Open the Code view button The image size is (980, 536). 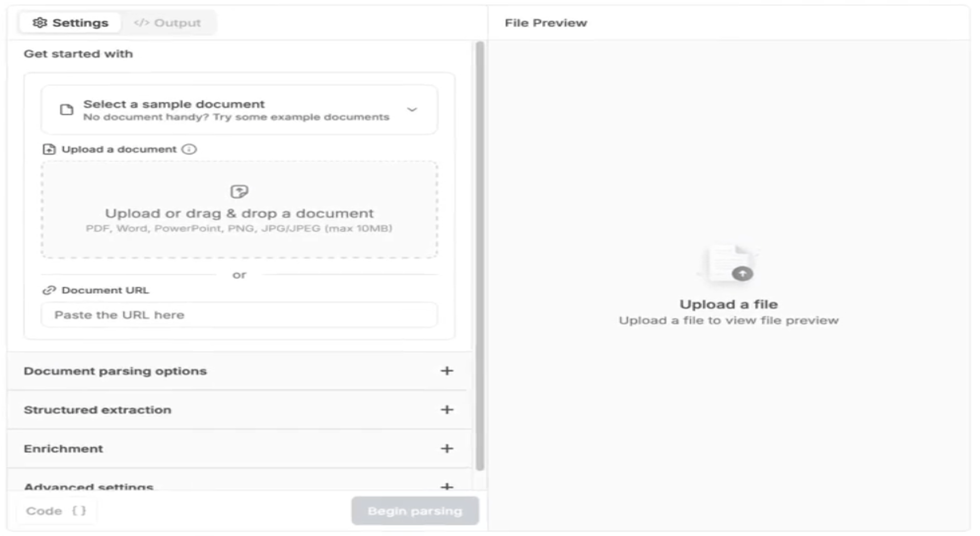point(56,511)
